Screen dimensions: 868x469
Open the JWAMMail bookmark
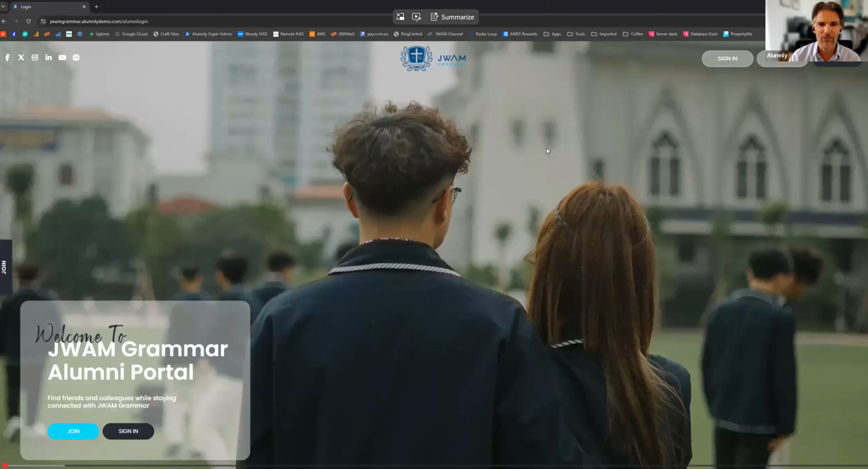[342, 34]
